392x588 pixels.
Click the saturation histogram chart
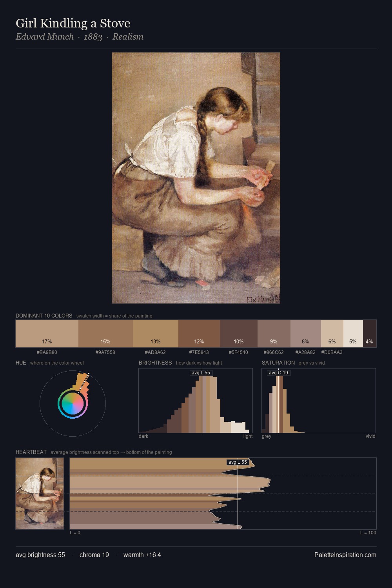click(x=319, y=401)
